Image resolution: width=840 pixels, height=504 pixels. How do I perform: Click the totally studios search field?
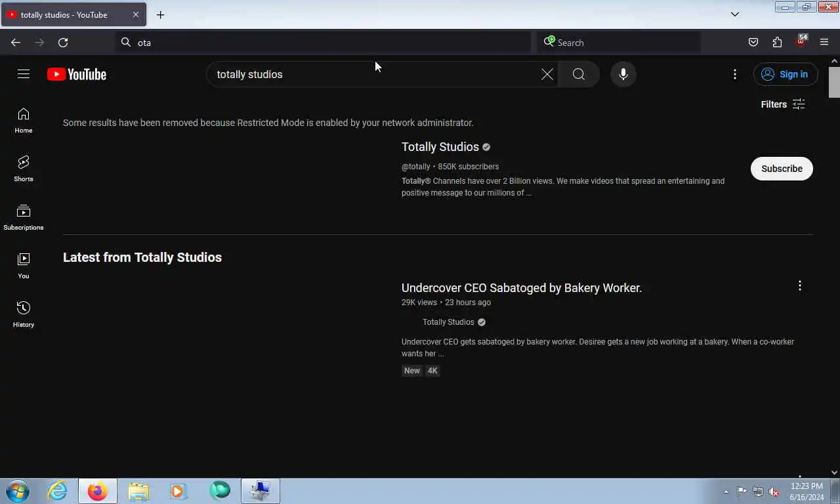coord(374,74)
